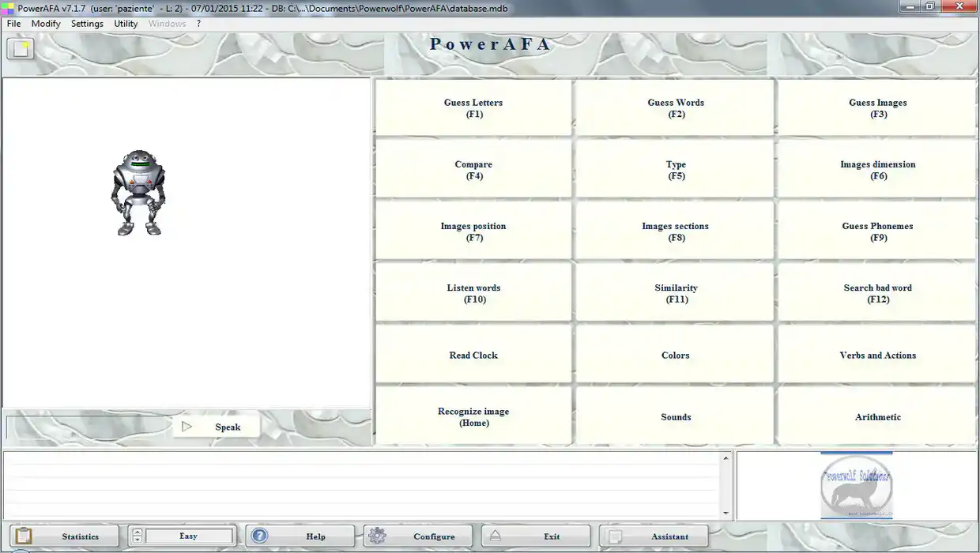Click the empty text field left of Speak
The image size is (980, 553).
pyautogui.click(x=89, y=427)
